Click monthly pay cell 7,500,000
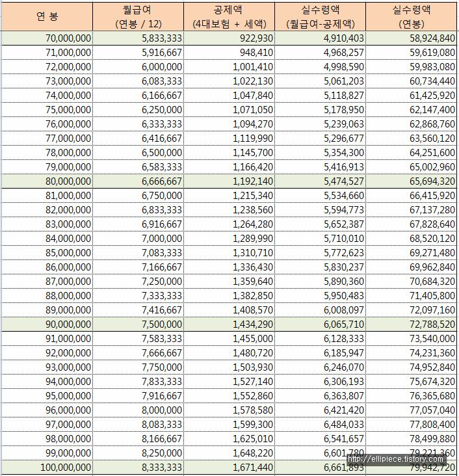This screenshot has width=459, height=476. tap(138, 324)
